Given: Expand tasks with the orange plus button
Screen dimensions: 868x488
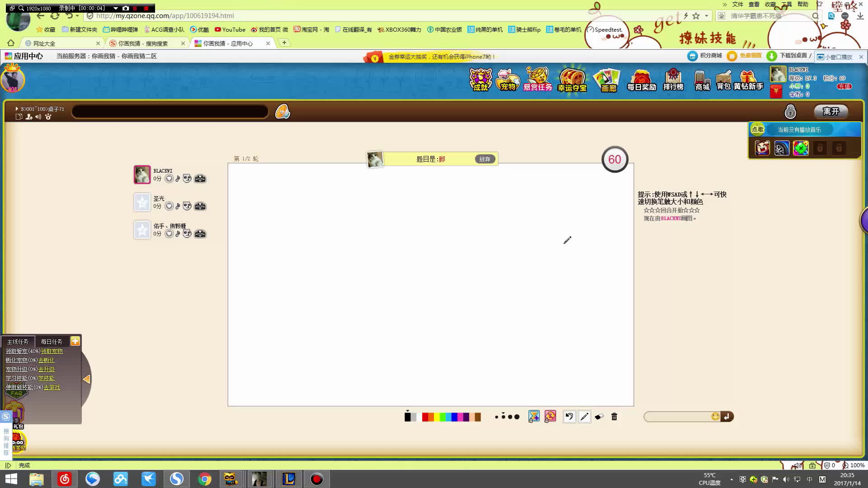Looking at the screenshot, I should tap(75, 341).
